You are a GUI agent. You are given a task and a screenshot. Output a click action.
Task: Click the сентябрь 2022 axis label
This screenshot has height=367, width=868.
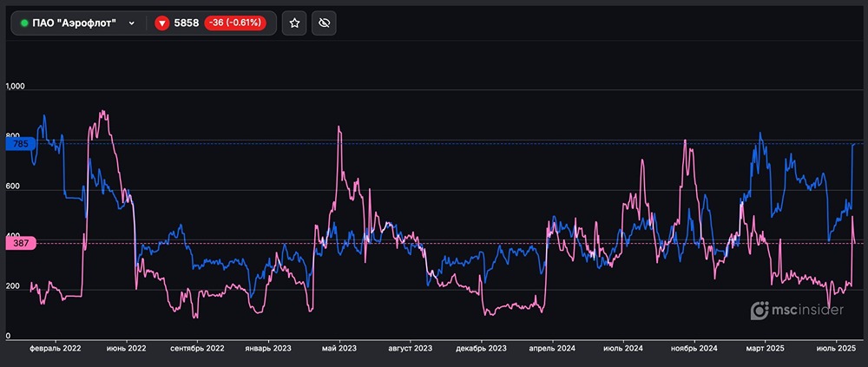point(198,348)
